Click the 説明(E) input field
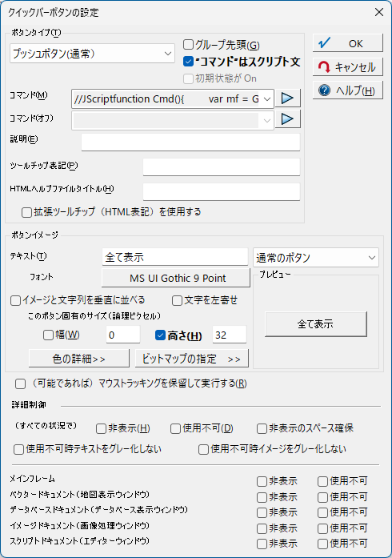 point(190,142)
